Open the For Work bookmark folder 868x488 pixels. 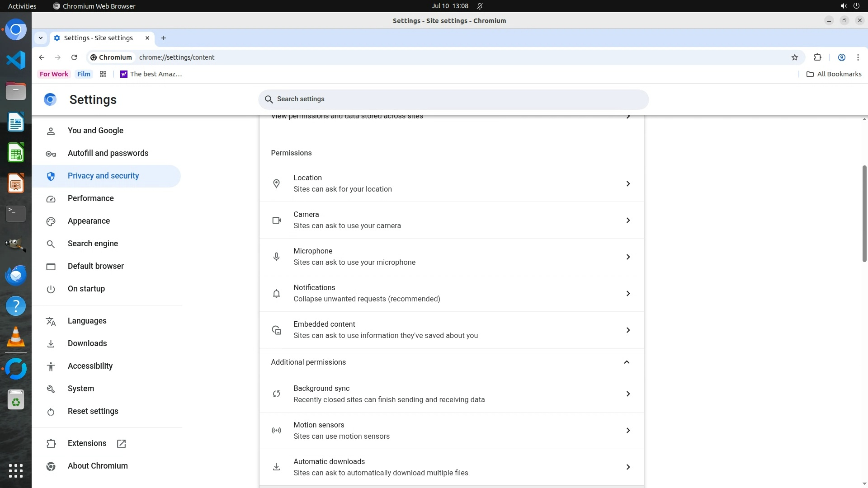coord(54,74)
